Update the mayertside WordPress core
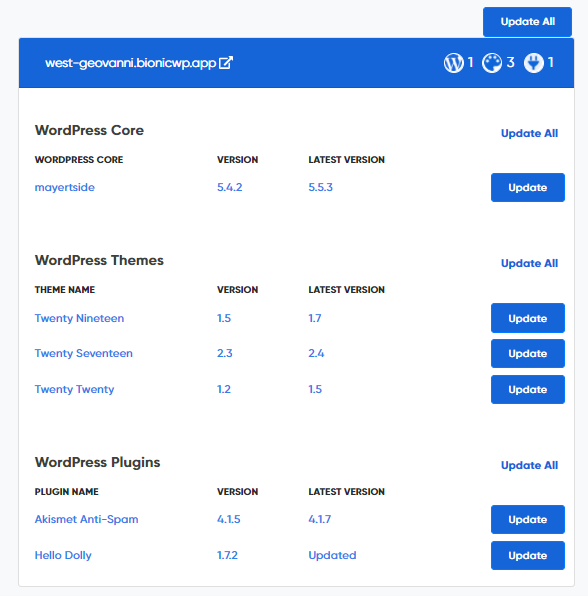 click(528, 187)
